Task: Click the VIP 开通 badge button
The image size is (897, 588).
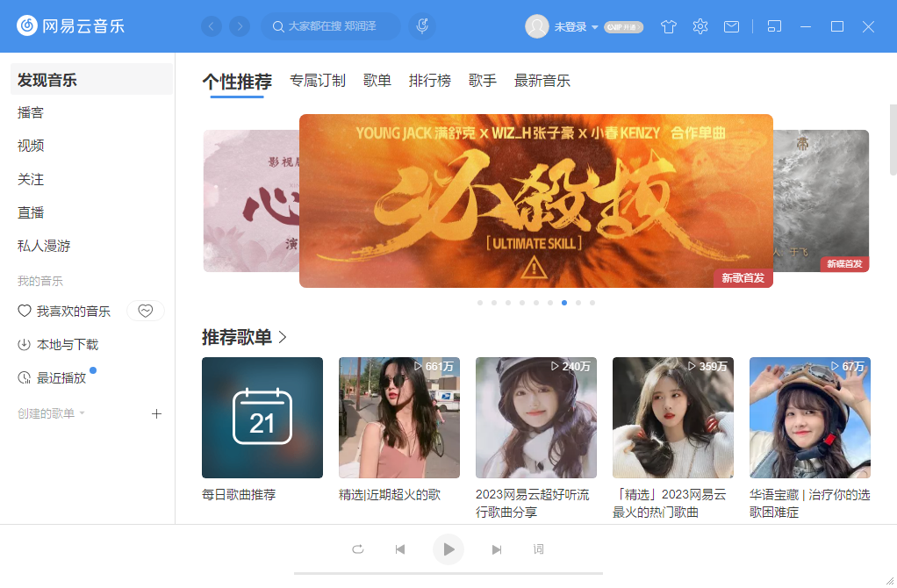Action: (623, 27)
